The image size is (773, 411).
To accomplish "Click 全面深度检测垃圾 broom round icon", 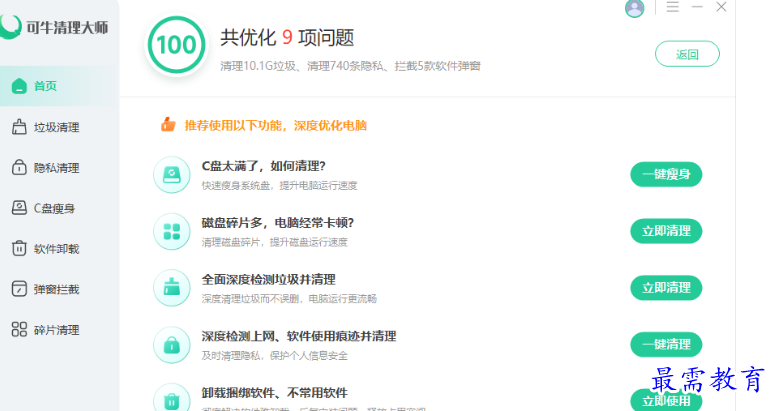I will 172,288.
